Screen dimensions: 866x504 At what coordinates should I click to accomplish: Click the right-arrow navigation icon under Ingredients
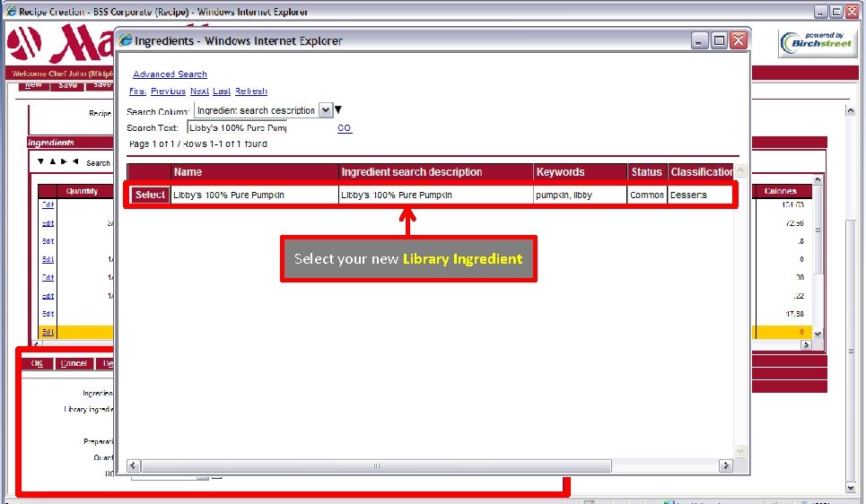coord(64,161)
